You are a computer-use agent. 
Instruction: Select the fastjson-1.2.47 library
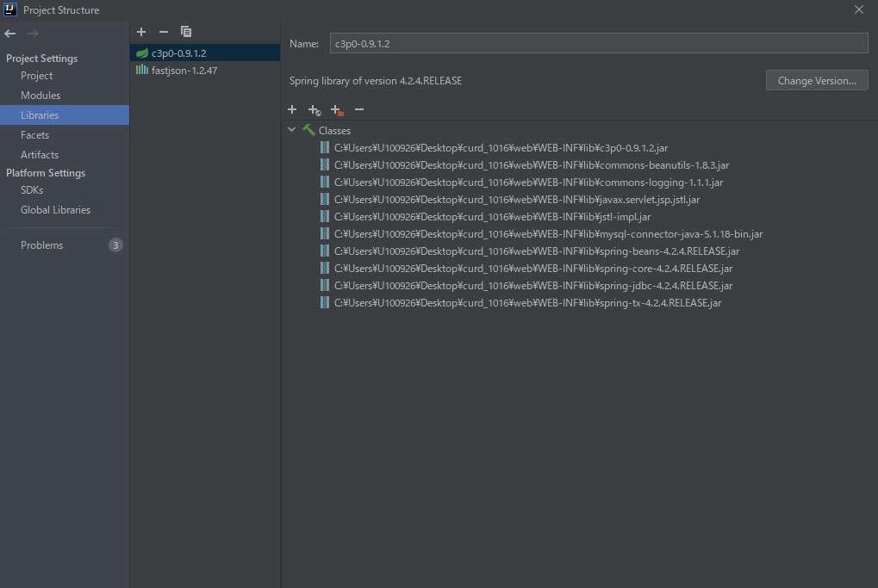[205, 71]
